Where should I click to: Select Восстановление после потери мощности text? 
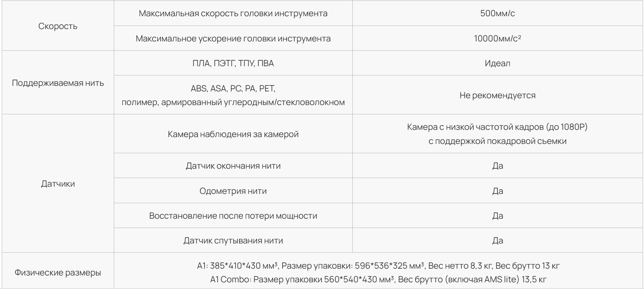233,216
